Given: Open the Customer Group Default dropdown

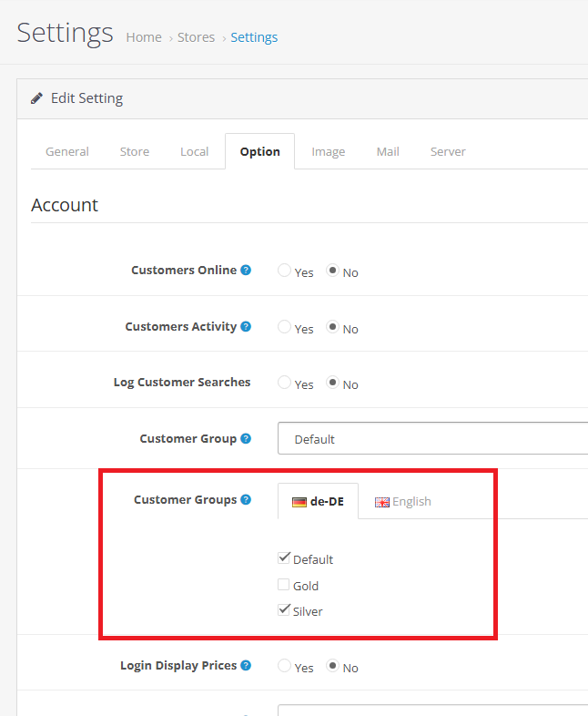Looking at the screenshot, I should coord(432,439).
